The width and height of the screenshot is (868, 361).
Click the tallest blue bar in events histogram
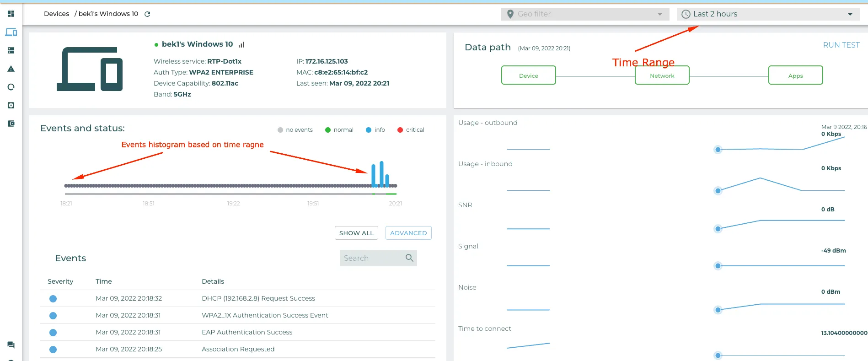381,174
